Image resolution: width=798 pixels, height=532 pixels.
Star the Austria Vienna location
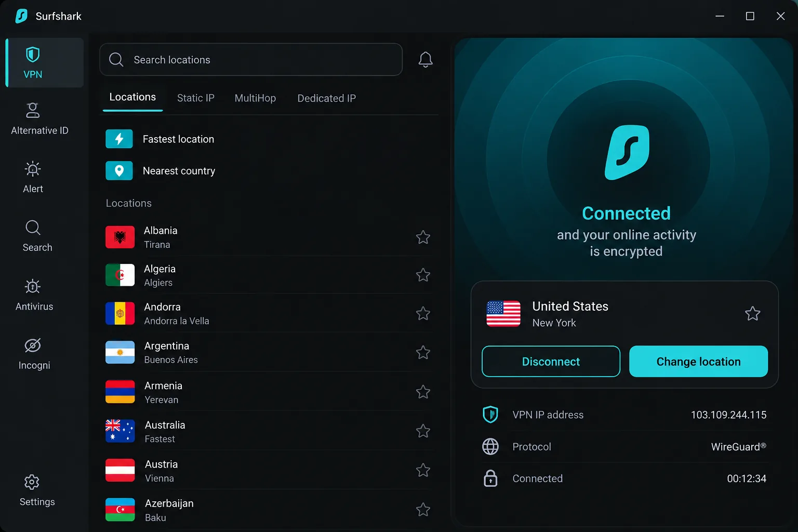tap(423, 471)
